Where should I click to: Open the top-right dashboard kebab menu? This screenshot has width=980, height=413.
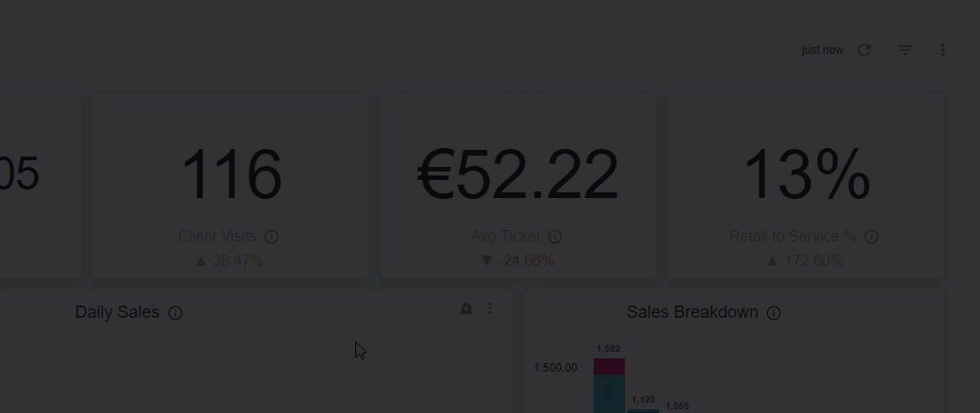tap(943, 50)
